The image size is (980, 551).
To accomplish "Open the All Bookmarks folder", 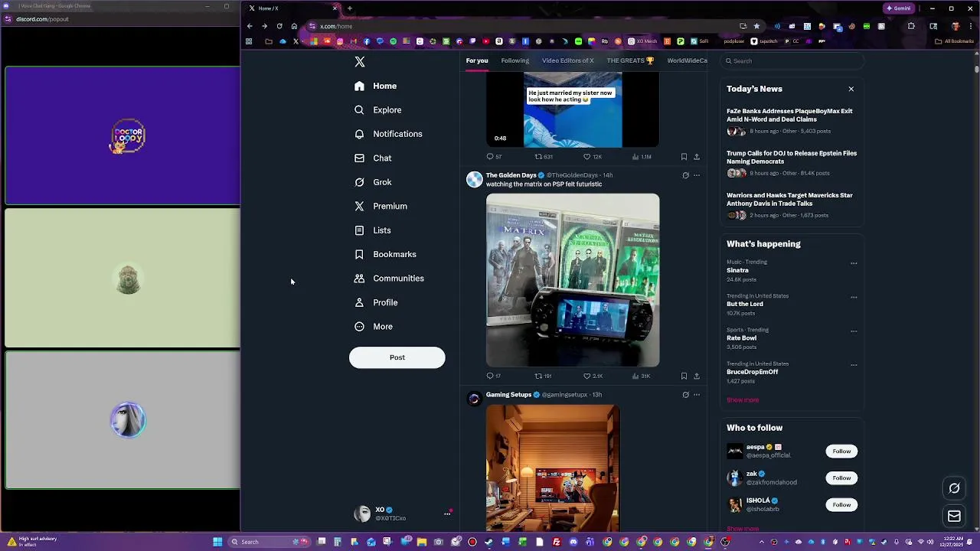I will pyautogui.click(x=955, y=41).
